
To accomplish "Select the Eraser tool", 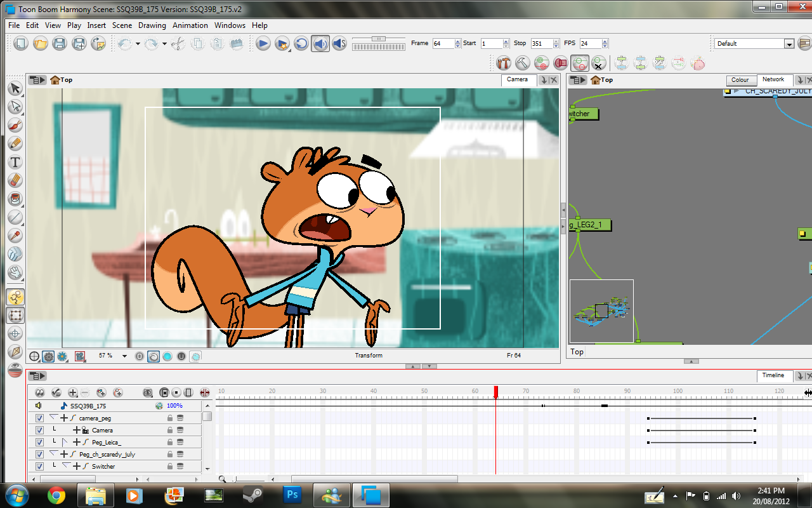I will coord(15,181).
